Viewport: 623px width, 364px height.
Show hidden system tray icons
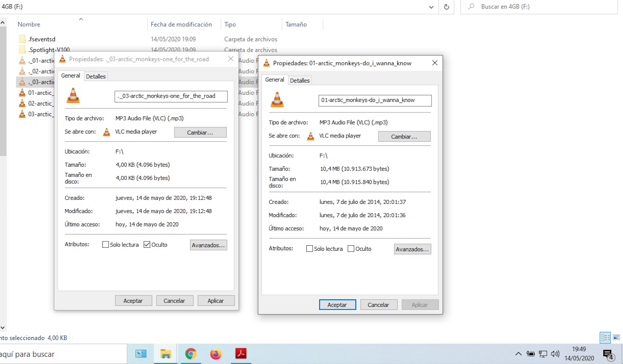pyautogui.click(x=518, y=354)
